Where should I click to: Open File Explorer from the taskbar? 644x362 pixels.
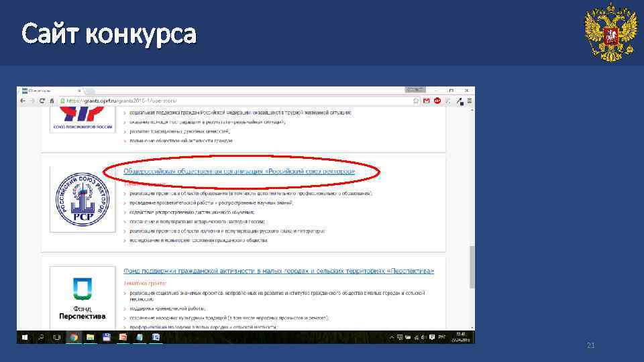tap(91, 337)
